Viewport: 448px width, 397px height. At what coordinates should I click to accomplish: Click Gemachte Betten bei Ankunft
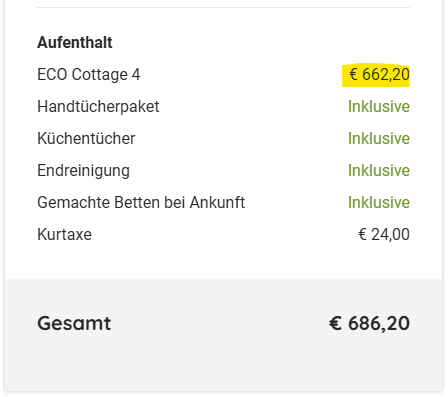tap(141, 202)
